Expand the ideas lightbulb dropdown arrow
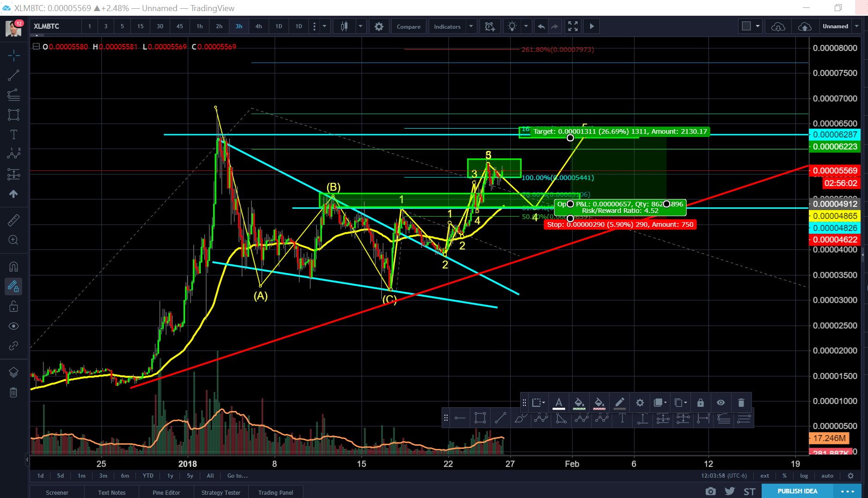Viewport: 868px width, 498px height. click(x=526, y=26)
